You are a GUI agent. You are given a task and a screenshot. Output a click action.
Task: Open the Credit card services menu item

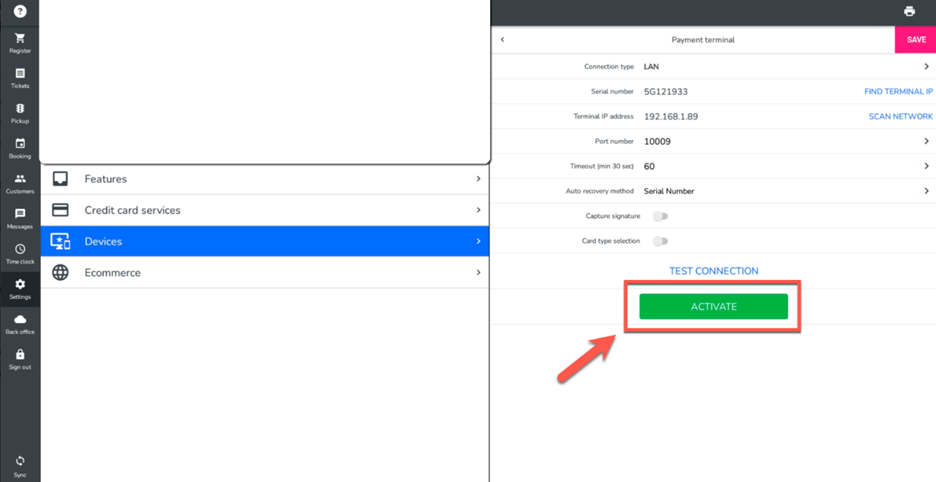(x=265, y=210)
